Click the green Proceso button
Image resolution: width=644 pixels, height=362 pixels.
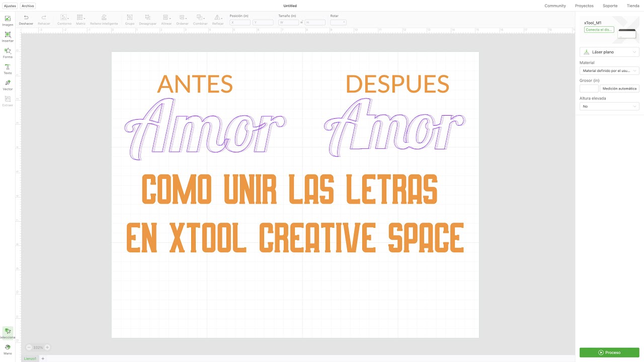(609, 352)
